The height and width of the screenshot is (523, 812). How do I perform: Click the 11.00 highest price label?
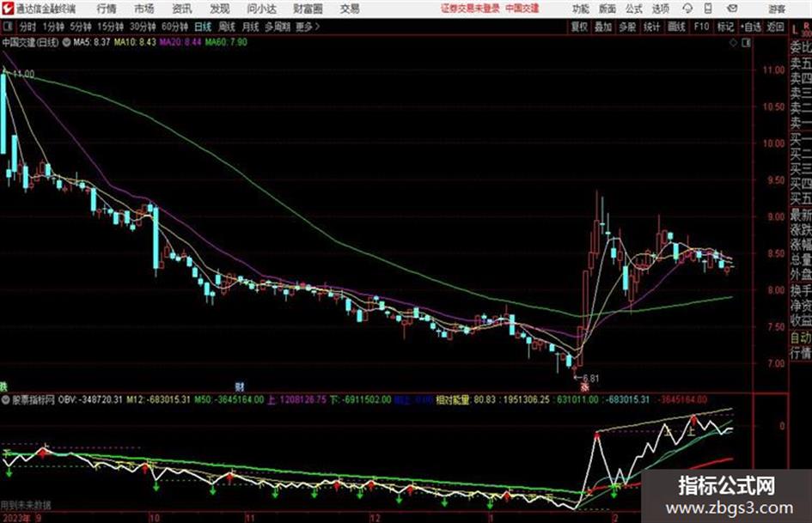tap(24, 74)
